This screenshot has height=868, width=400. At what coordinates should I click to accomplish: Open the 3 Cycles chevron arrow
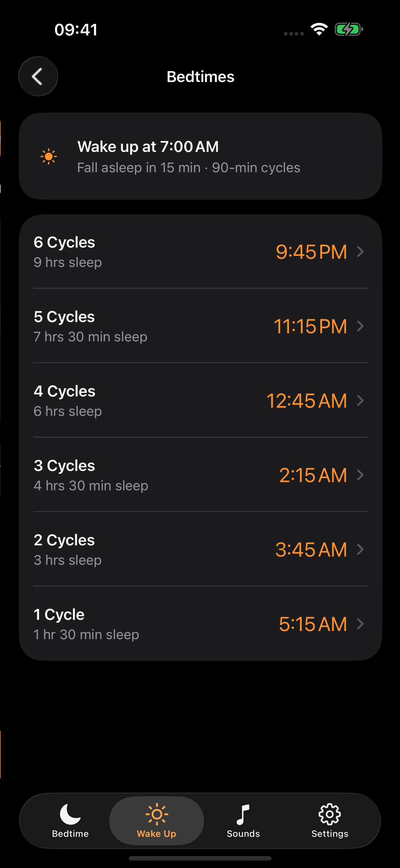[360, 475]
